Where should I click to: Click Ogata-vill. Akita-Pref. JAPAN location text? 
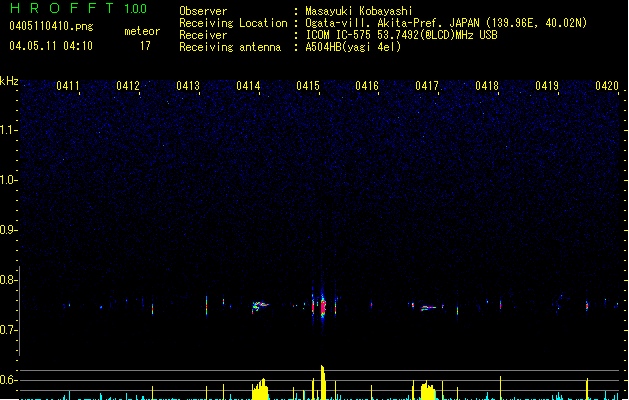click(x=446, y=23)
